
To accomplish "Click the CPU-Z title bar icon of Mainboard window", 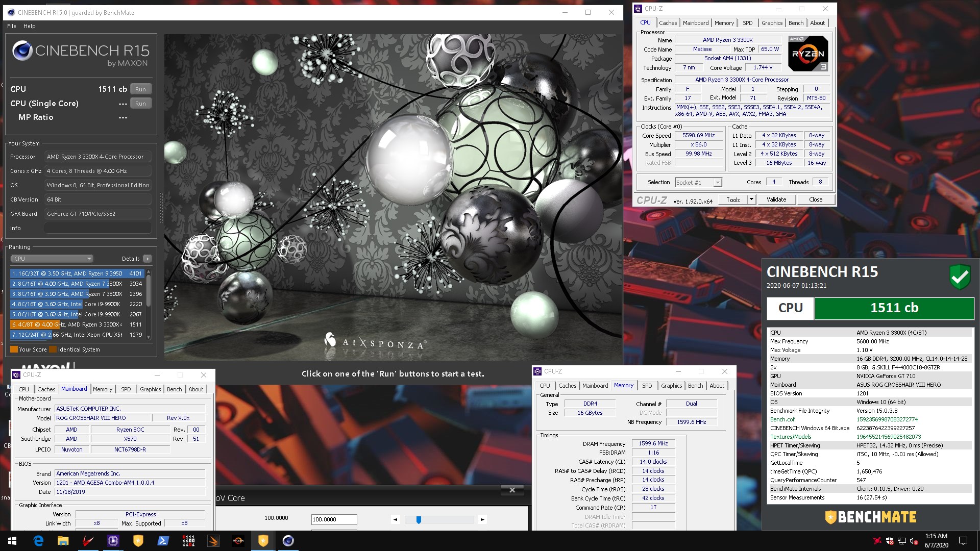I will [x=16, y=375].
